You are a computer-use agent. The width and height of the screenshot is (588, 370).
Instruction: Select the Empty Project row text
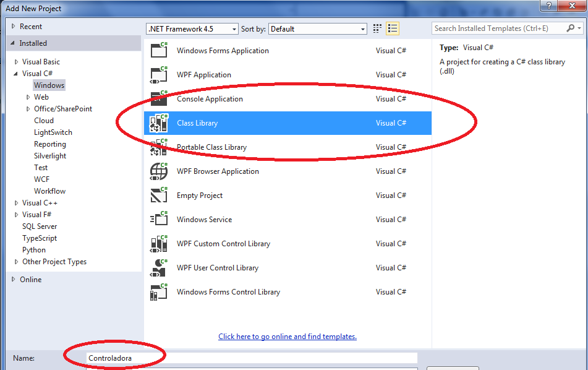[200, 196]
